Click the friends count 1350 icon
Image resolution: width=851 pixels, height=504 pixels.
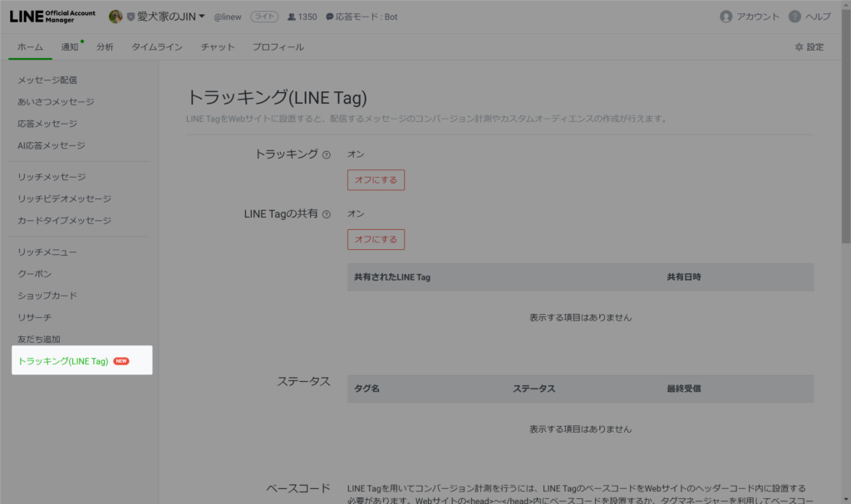(x=291, y=17)
